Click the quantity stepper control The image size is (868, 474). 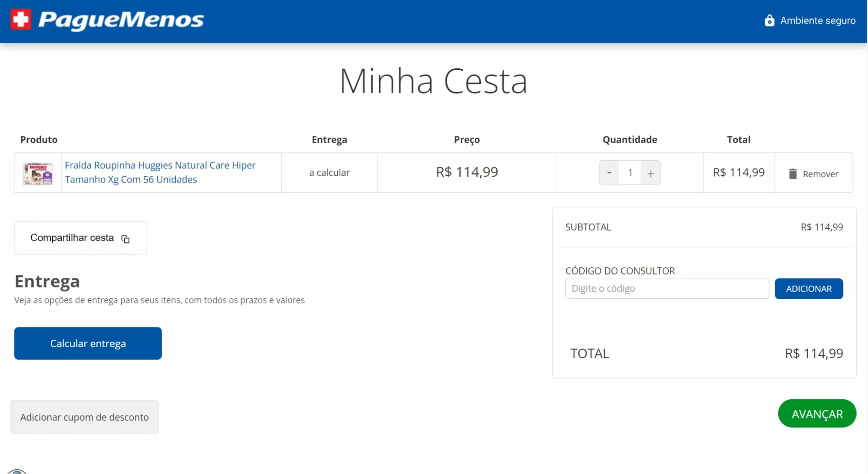point(630,172)
